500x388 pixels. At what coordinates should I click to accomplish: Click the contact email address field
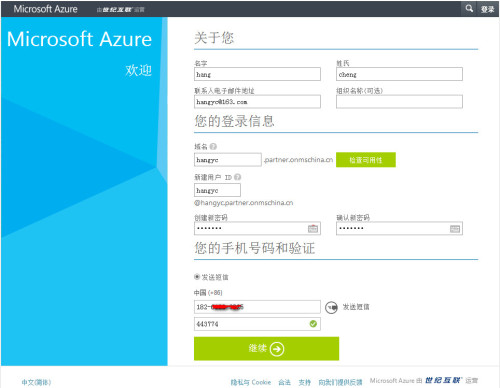tap(257, 102)
